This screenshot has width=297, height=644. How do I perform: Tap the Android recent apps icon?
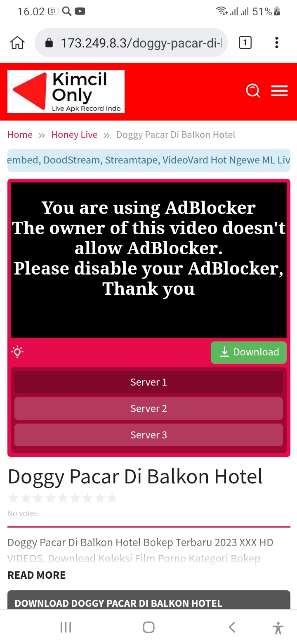coord(66,627)
